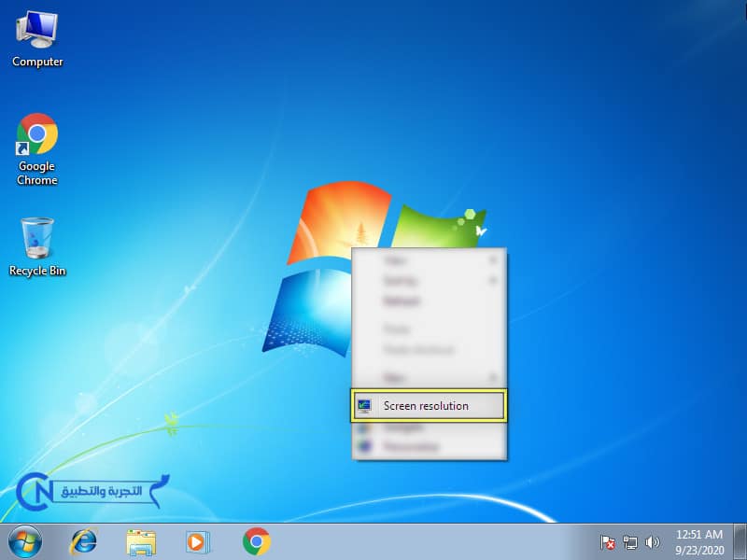Open Windows Explorer from the taskbar
The image size is (747, 560).
(x=141, y=542)
